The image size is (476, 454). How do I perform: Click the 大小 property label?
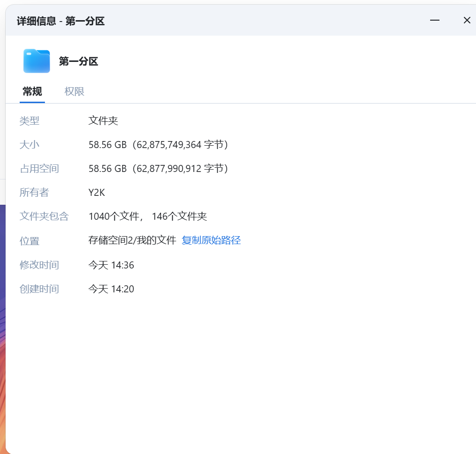29,144
